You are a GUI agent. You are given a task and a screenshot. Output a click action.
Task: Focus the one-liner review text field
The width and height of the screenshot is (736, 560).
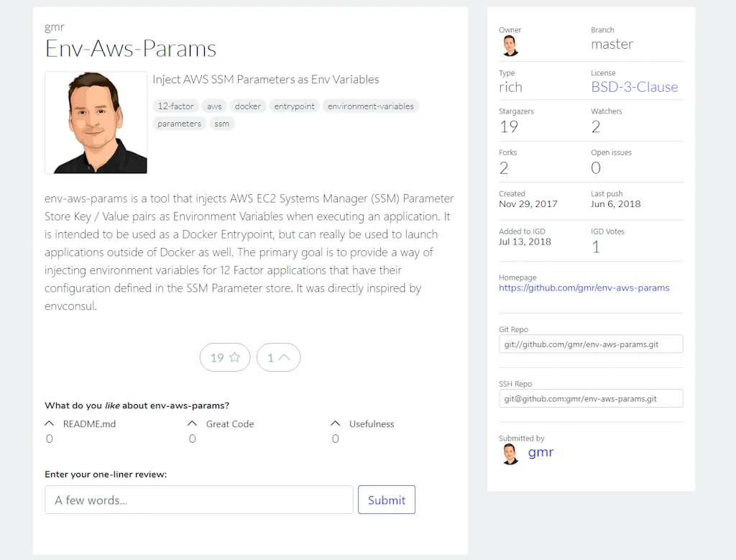(198, 500)
